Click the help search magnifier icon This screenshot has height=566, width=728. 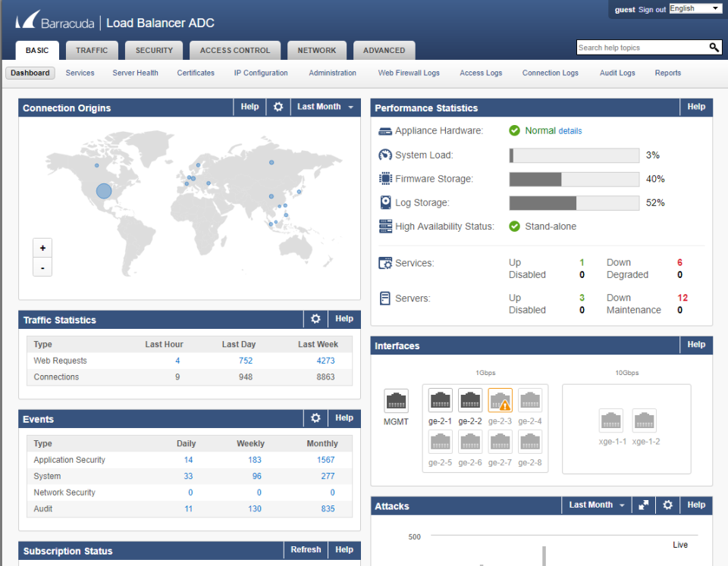coord(713,46)
